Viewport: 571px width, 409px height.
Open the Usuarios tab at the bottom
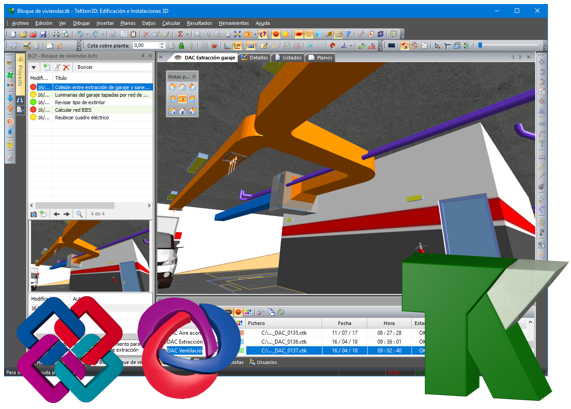pyautogui.click(x=263, y=362)
